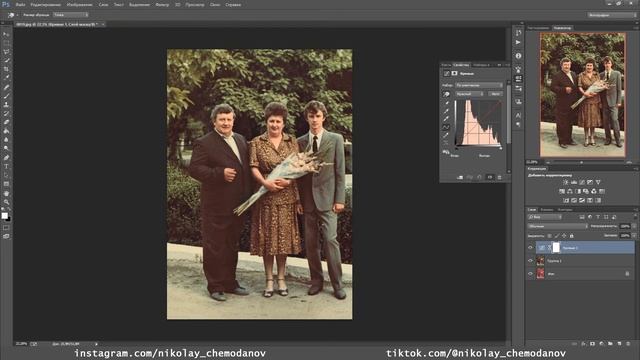Reset Curves to defaults in the Properties panel
This screenshot has height=360, width=640.
(480, 177)
